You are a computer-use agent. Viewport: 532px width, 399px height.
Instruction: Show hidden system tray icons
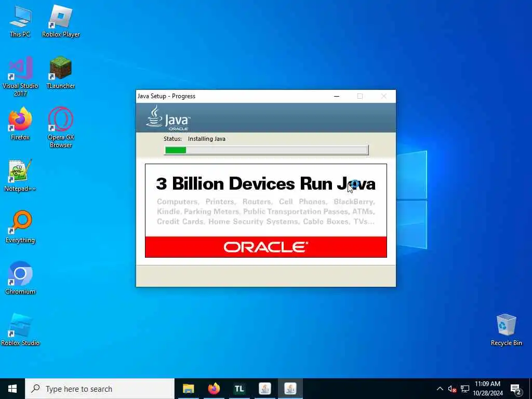440,389
